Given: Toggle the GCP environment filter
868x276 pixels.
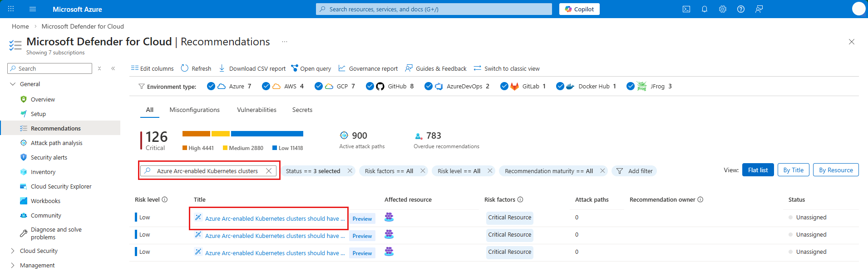Looking at the screenshot, I should coord(319,86).
